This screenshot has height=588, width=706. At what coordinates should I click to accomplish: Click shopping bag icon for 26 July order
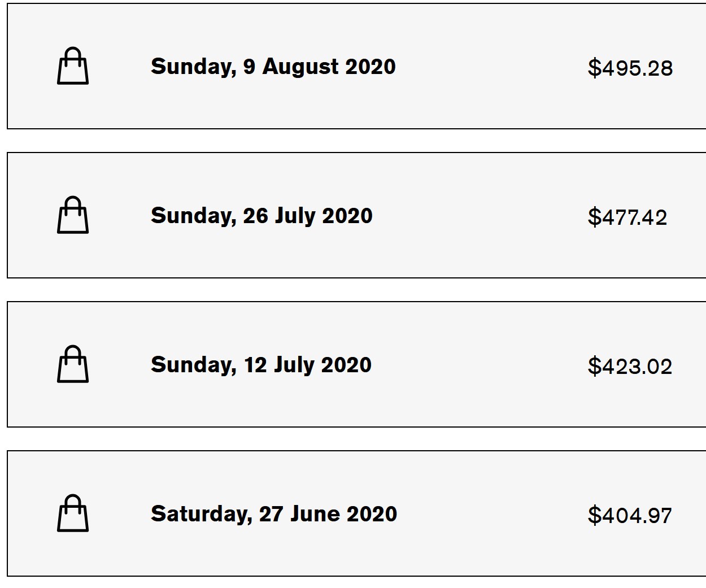coord(73,215)
